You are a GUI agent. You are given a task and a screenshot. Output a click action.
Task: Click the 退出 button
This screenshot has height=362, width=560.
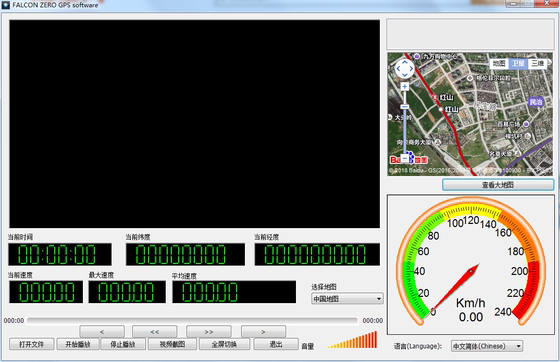click(x=276, y=344)
